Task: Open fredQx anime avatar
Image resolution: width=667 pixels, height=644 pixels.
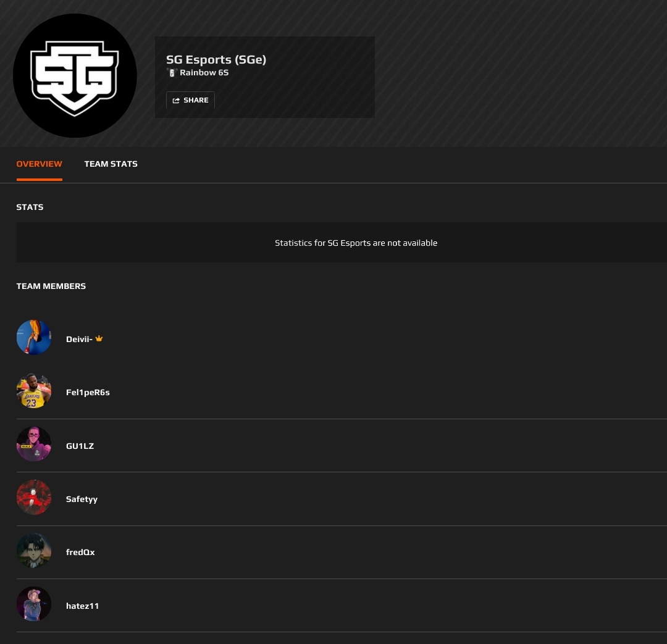Action: pyautogui.click(x=34, y=550)
